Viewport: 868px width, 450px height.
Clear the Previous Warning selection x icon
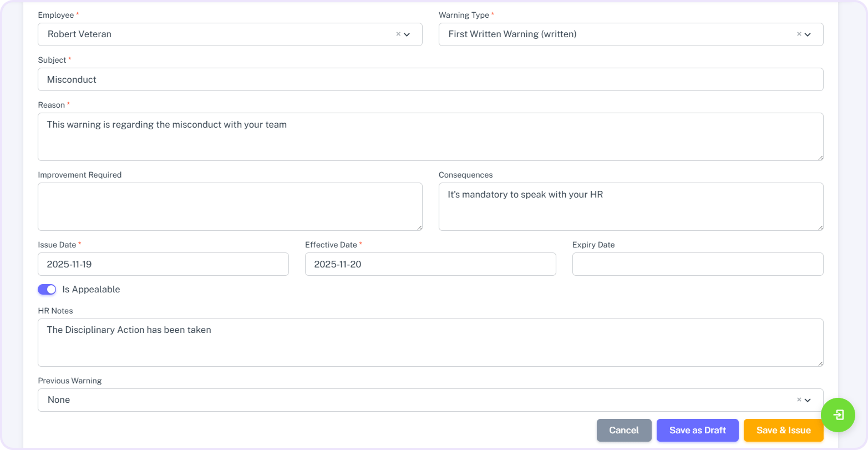pos(799,400)
